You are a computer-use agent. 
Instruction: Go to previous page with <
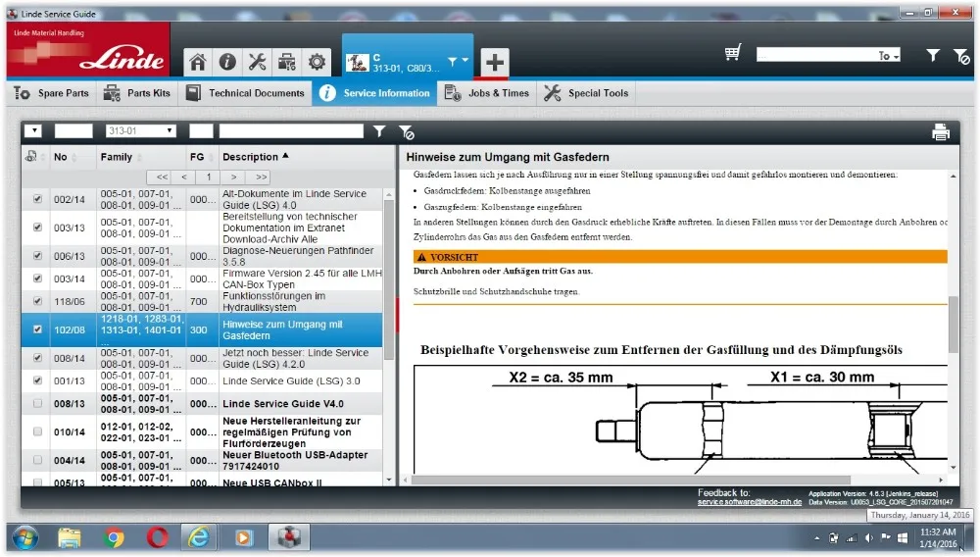(x=184, y=177)
